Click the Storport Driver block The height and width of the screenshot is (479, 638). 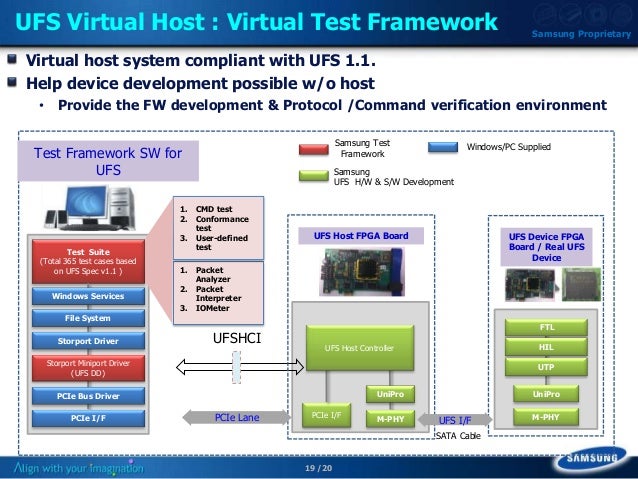[x=88, y=341]
